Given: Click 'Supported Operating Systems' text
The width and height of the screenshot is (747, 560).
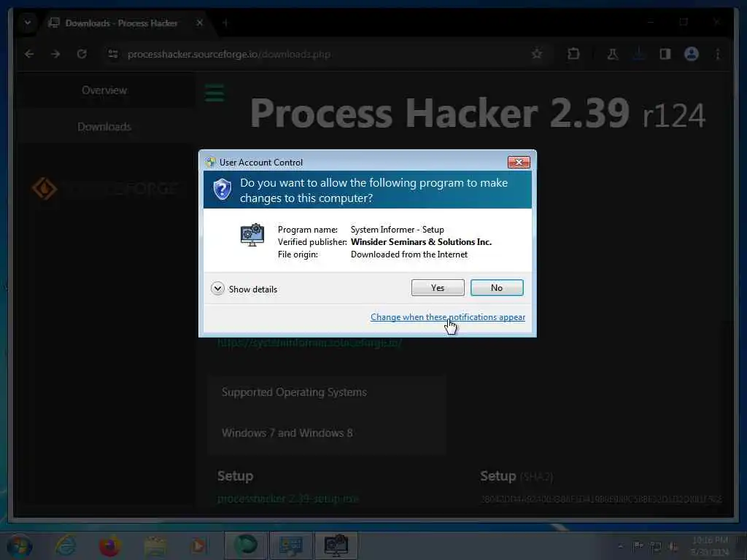Looking at the screenshot, I should (294, 392).
